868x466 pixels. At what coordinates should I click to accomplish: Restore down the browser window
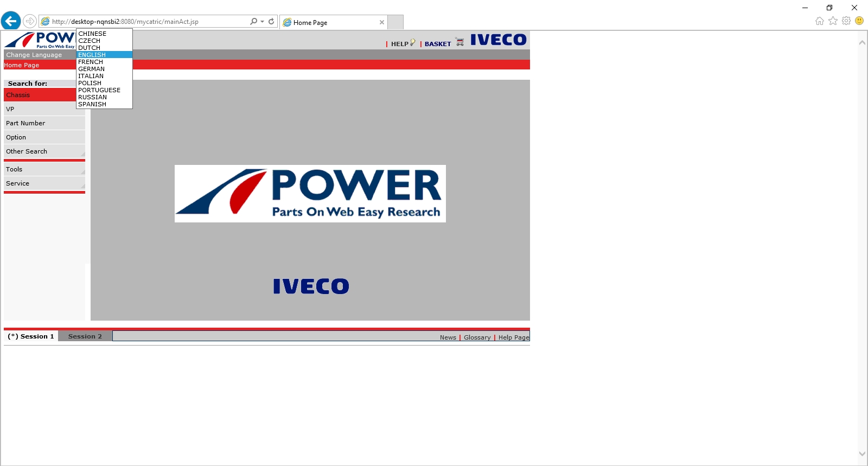pos(829,8)
